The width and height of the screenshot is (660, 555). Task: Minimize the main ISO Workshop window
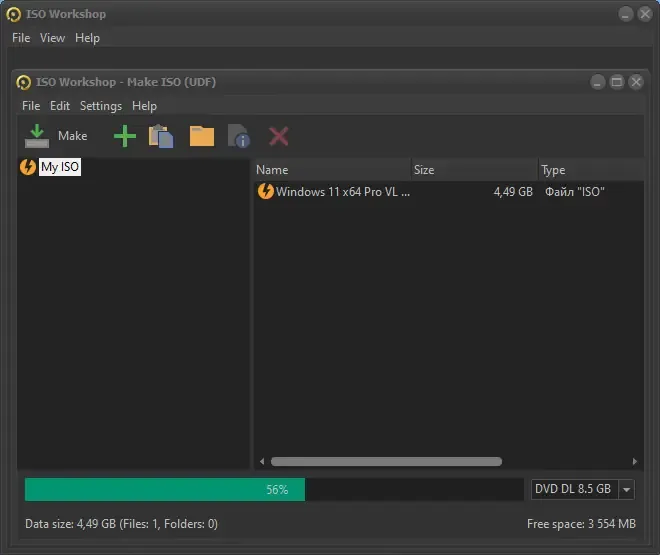626,14
